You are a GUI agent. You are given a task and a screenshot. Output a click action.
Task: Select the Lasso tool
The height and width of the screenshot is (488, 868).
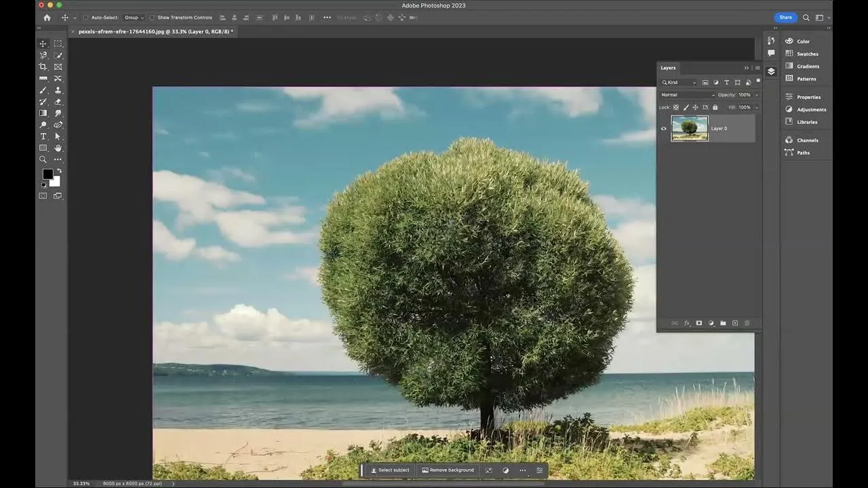[43, 55]
